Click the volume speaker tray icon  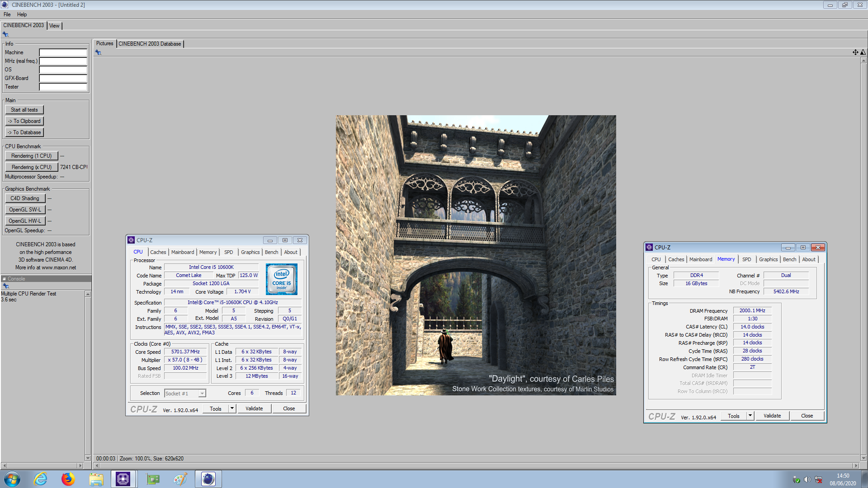pos(807,479)
